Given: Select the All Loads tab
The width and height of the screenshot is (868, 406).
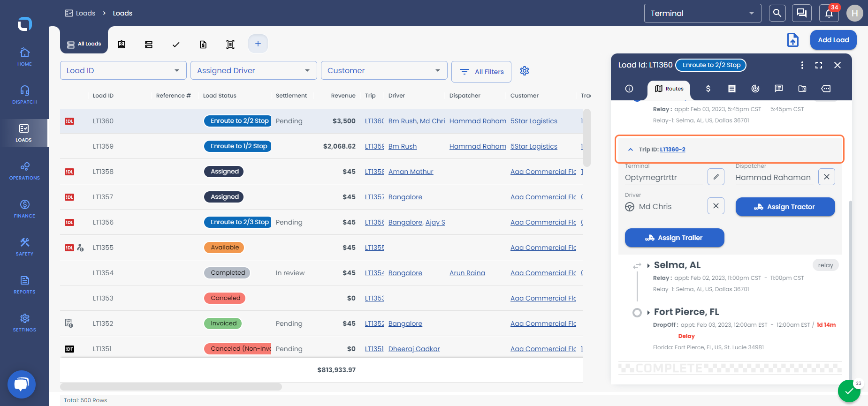Looking at the screenshot, I should [x=84, y=44].
